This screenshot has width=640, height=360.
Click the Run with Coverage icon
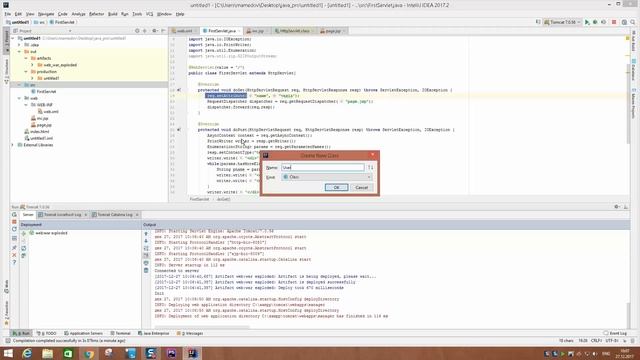click(x=604, y=22)
